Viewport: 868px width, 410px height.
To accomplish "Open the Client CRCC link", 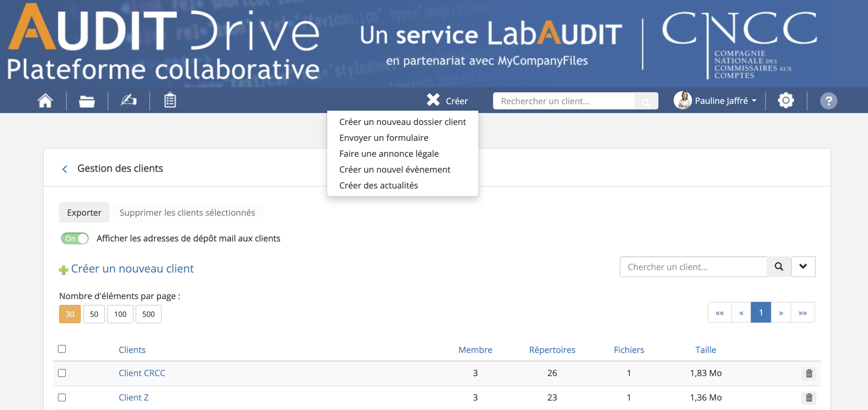I will tap(142, 373).
